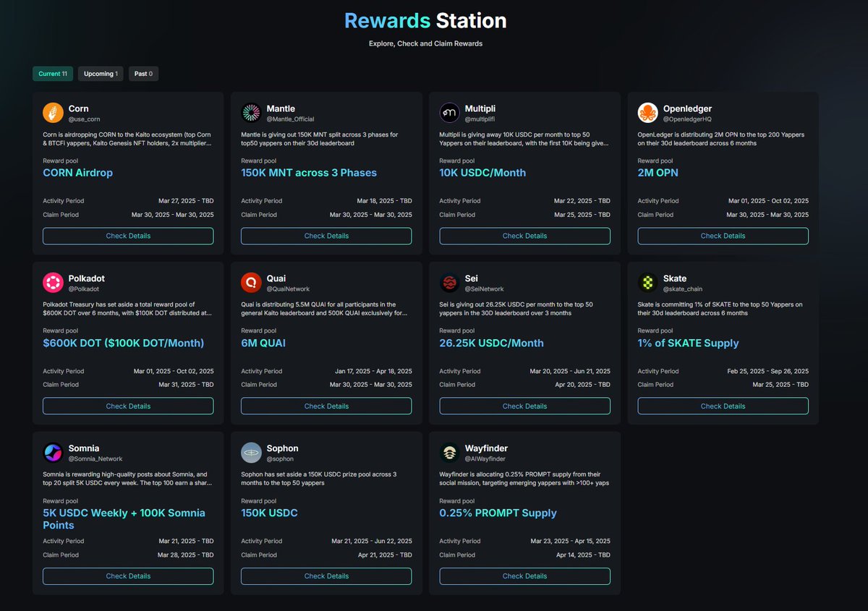Image resolution: width=868 pixels, height=611 pixels.
Task: Open the CORN Airdrop reward pool link
Action: 77,173
